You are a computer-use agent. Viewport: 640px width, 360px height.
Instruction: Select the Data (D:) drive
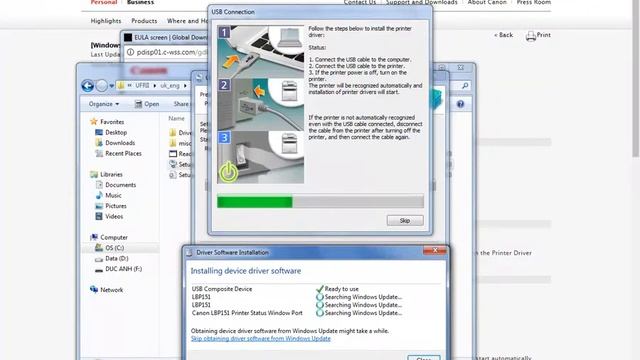[x=111, y=258]
